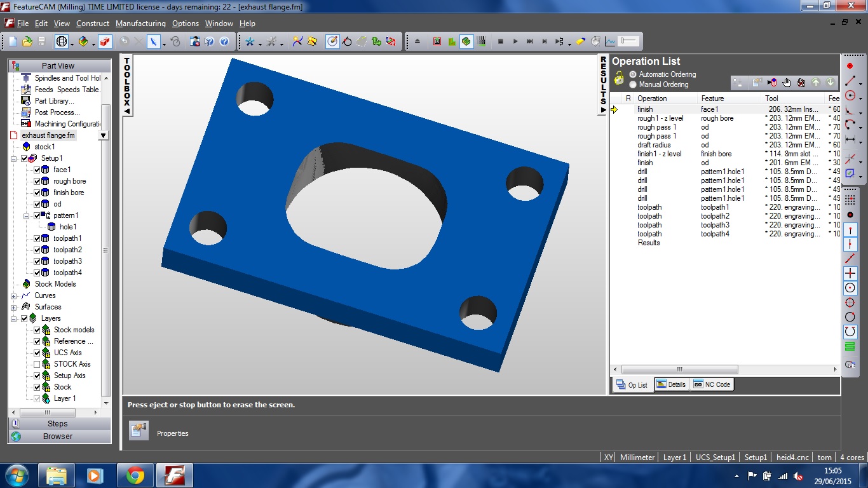Select the draft radius operation row

tap(725, 145)
